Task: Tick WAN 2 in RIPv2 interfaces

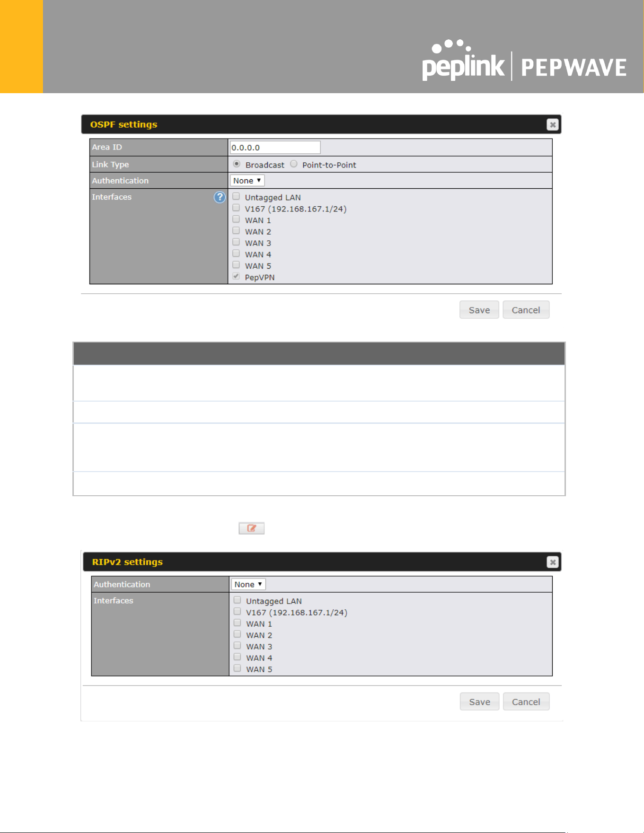Action: click(x=238, y=634)
